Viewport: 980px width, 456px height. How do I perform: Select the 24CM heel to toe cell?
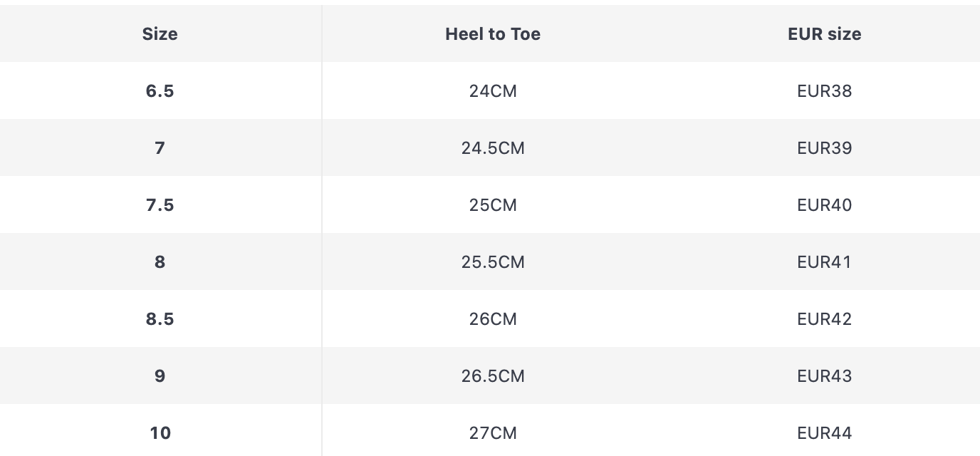tap(493, 91)
